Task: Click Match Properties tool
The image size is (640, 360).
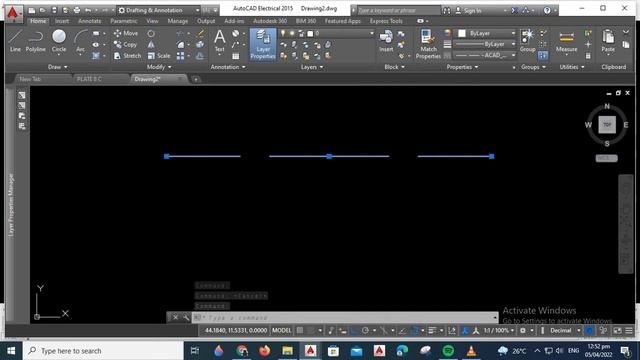Action: click(428, 44)
